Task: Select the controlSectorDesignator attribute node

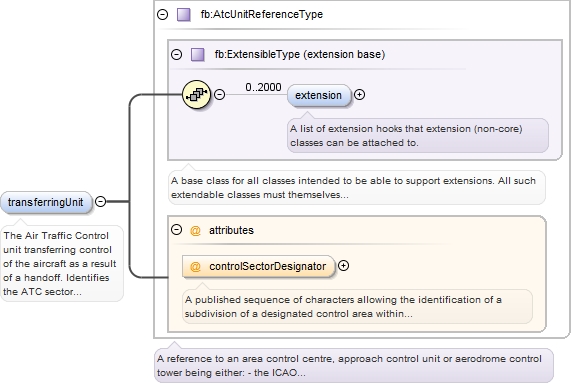Action: tap(258, 266)
